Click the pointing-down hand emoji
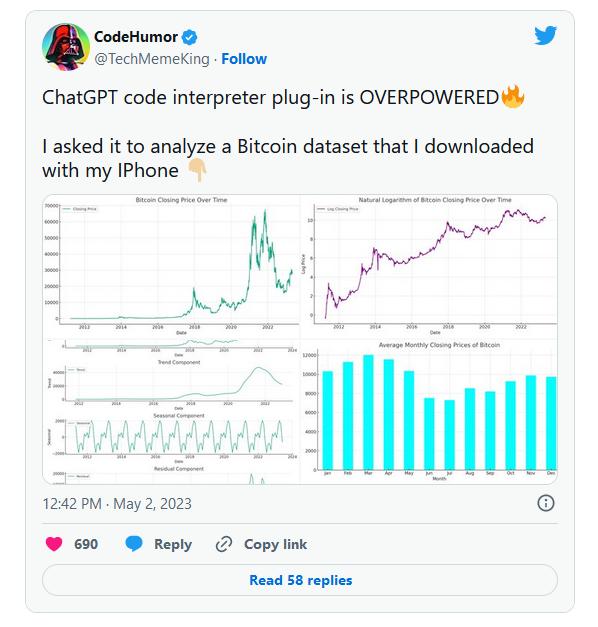The image size is (598, 627). pos(197,170)
